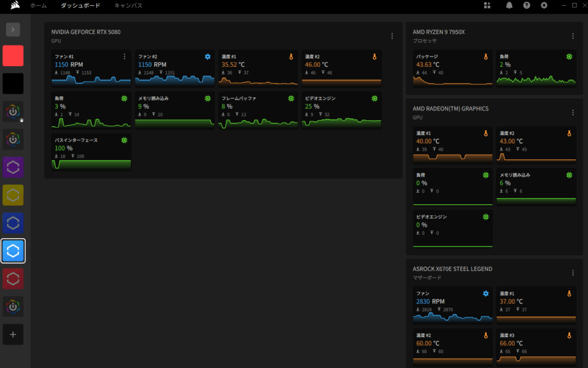Click the thermometer icon on RTX 5080 温度 #1

(291, 56)
